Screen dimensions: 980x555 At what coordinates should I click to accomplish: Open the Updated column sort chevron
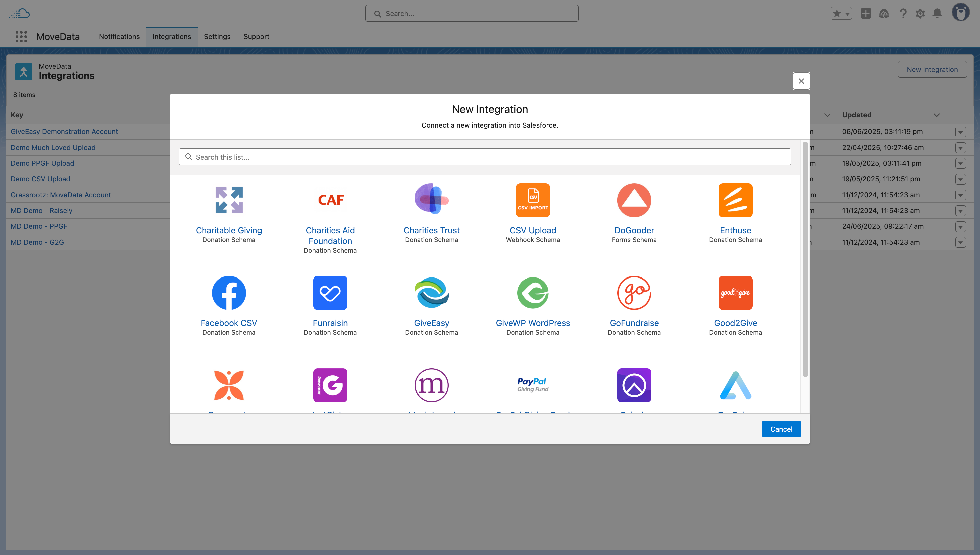[x=937, y=115]
